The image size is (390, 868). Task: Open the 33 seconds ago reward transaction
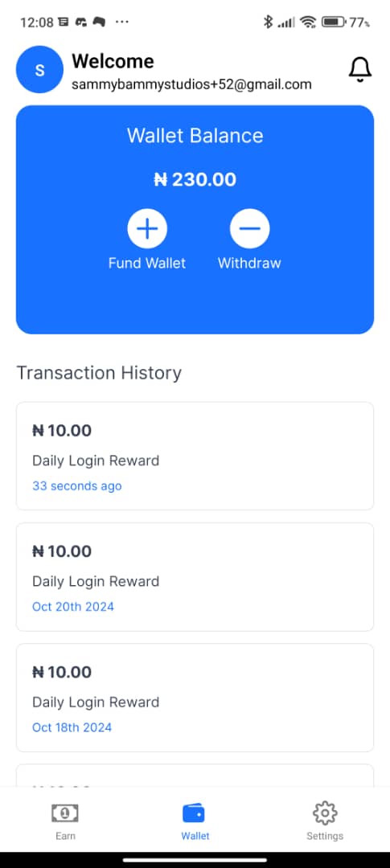(195, 456)
